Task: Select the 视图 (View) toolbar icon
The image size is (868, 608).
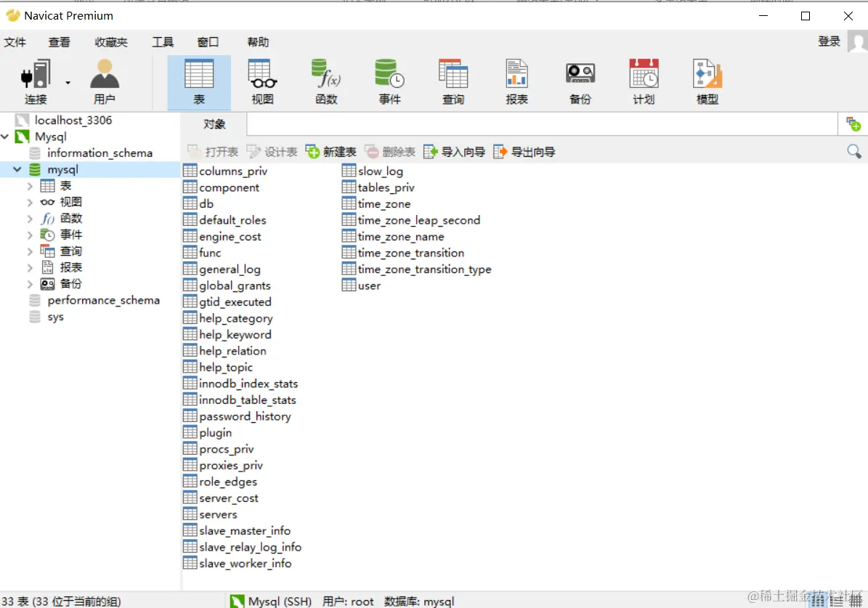Action: click(262, 81)
